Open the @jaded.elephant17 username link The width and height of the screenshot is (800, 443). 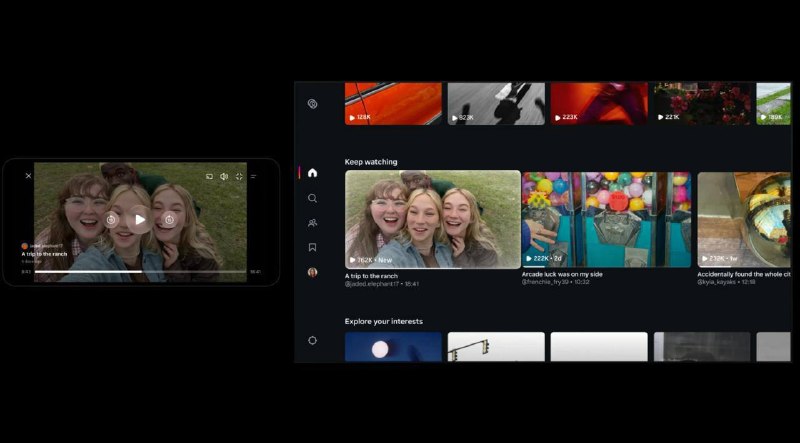pyautogui.click(x=372, y=284)
